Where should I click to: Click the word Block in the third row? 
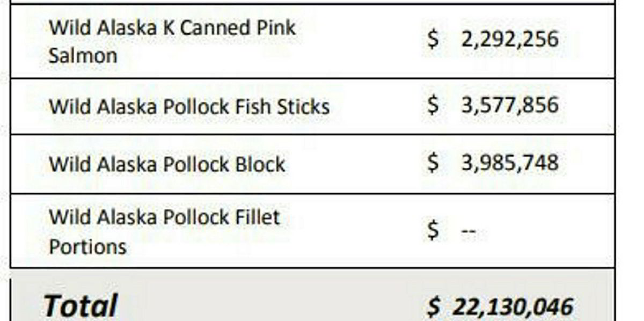(x=258, y=164)
